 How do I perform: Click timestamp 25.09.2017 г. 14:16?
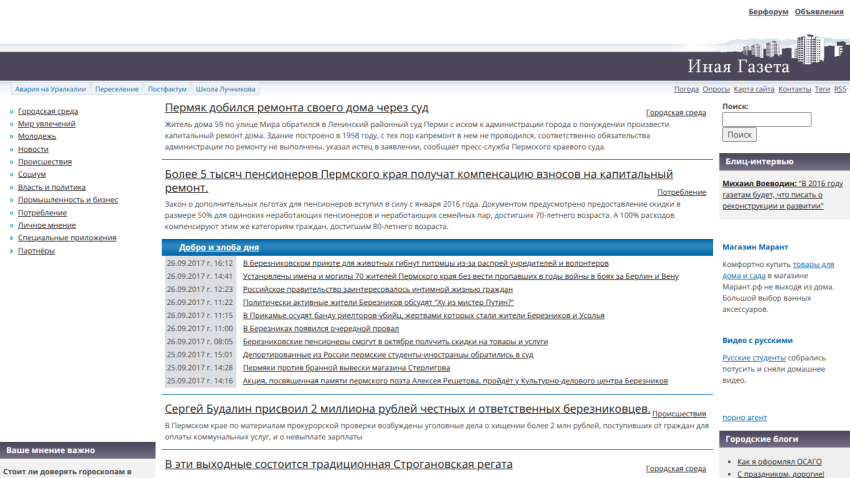[x=199, y=381]
